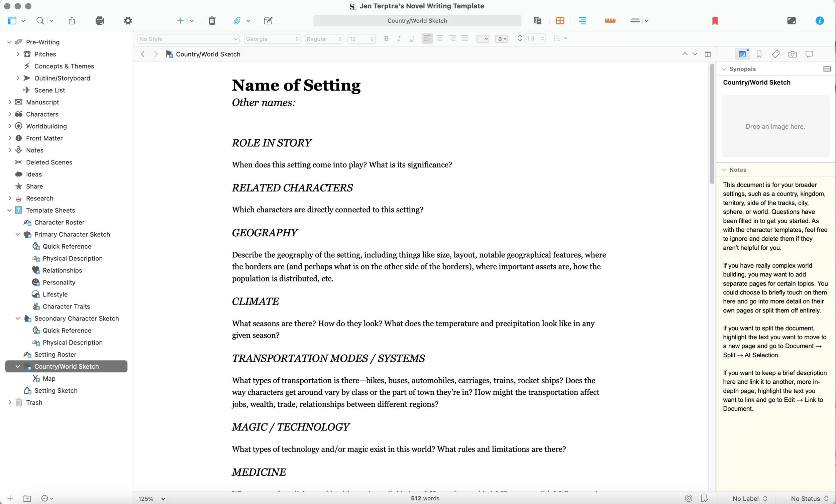Open Snapshots tab in inspector
The image size is (836, 504).
click(792, 54)
